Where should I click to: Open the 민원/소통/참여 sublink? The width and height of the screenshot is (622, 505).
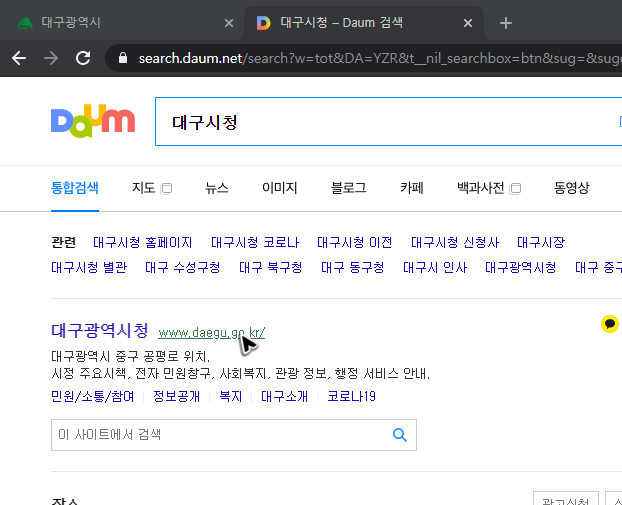(x=92, y=396)
